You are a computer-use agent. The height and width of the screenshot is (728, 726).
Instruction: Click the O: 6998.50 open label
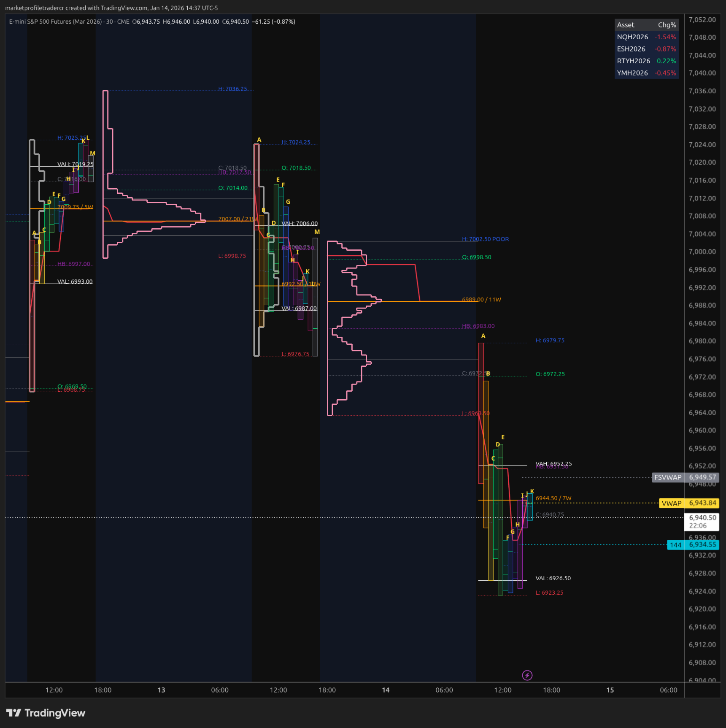[476, 257]
